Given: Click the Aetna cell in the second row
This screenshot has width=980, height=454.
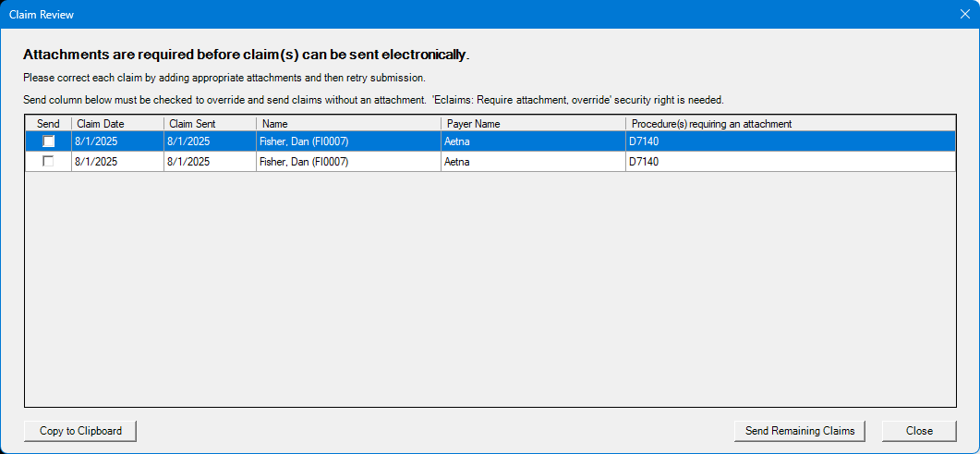Looking at the screenshot, I should point(533,161).
